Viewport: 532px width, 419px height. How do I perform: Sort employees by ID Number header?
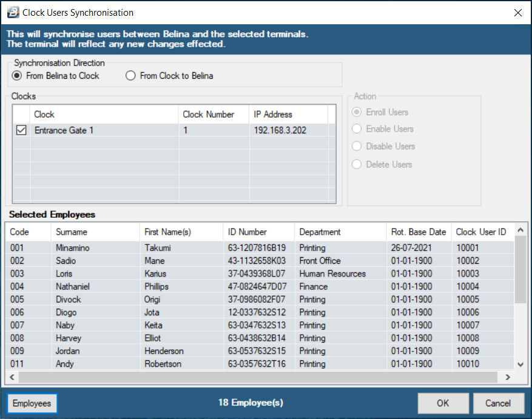pyautogui.click(x=259, y=232)
